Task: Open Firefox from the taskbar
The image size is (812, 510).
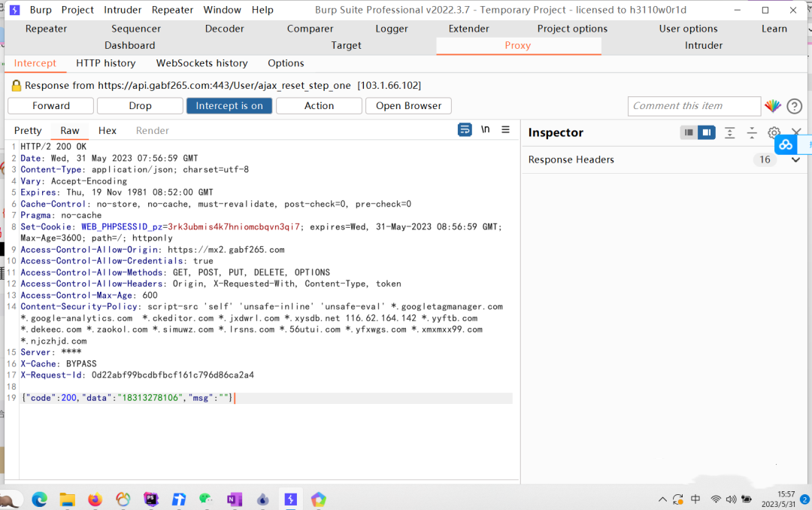Action: coord(95,499)
